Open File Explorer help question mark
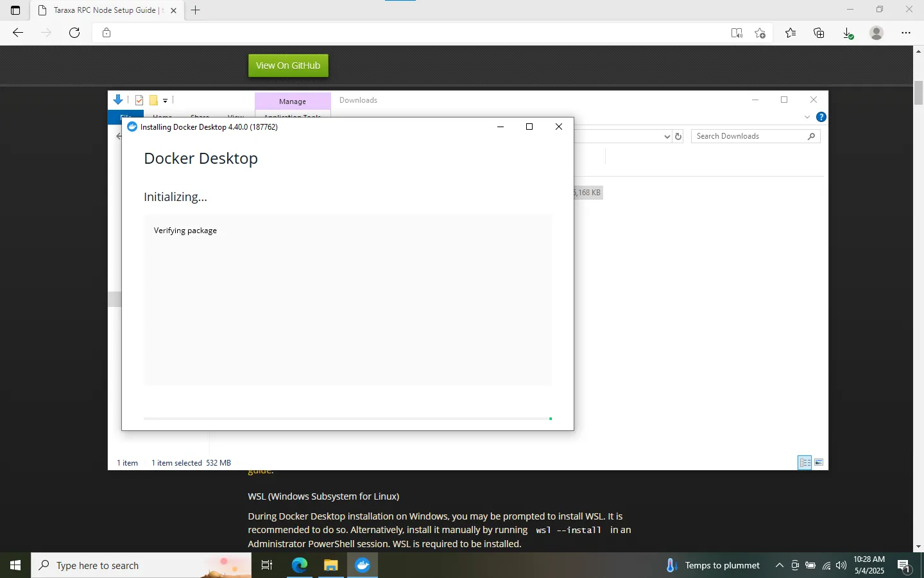Image resolution: width=924 pixels, height=578 pixels. point(821,117)
